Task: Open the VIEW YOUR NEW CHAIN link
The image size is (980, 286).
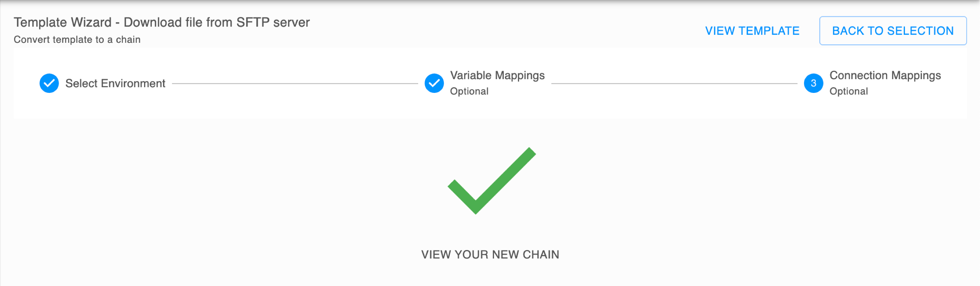Action: 490,254
